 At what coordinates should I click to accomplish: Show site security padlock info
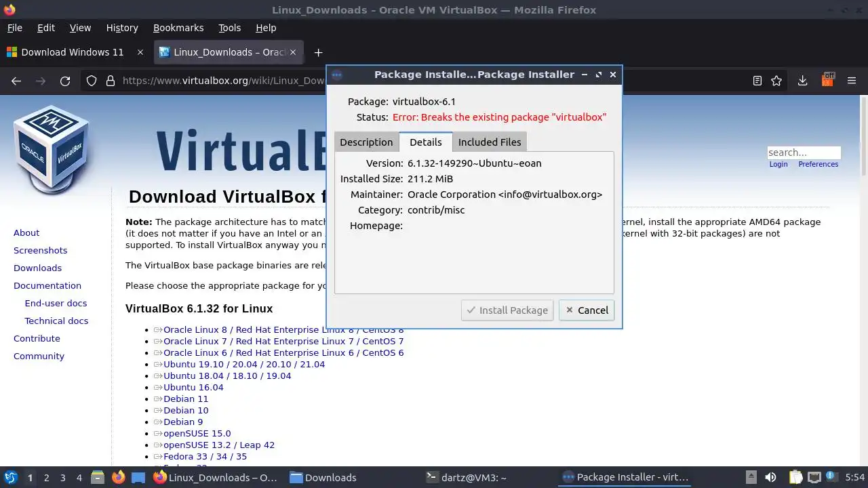(x=111, y=81)
